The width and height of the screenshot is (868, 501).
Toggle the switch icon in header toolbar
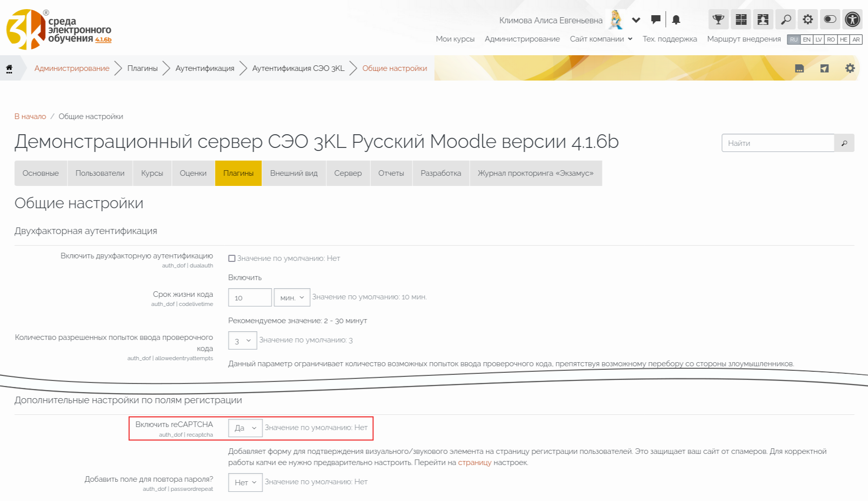(830, 20)
